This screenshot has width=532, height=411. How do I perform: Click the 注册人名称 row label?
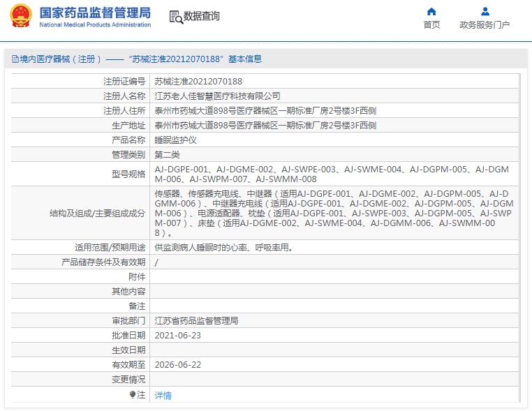[x=124, y=96]
